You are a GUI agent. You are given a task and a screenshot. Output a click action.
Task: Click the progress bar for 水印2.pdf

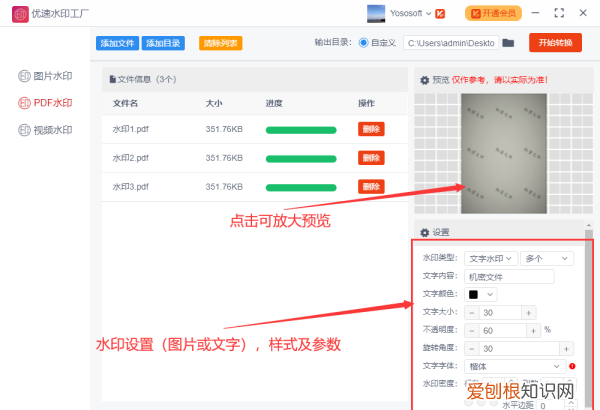pyautogui.click(x=301, y=159)
